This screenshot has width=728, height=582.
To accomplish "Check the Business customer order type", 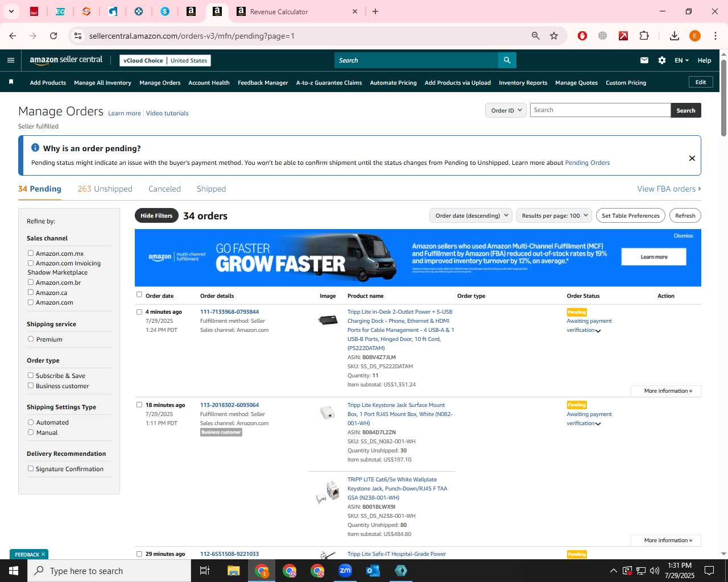I will (31, 385).
